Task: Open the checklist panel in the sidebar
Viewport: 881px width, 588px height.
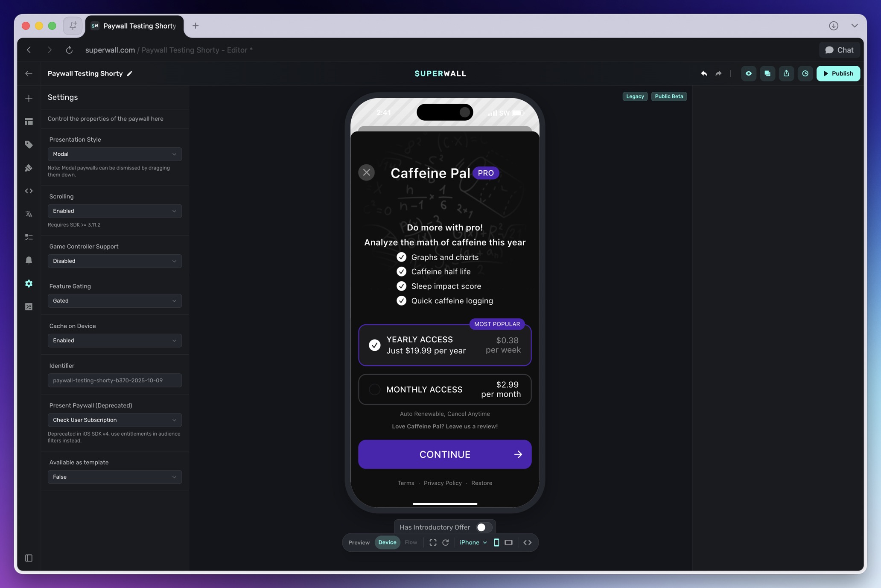Action: 29,237
